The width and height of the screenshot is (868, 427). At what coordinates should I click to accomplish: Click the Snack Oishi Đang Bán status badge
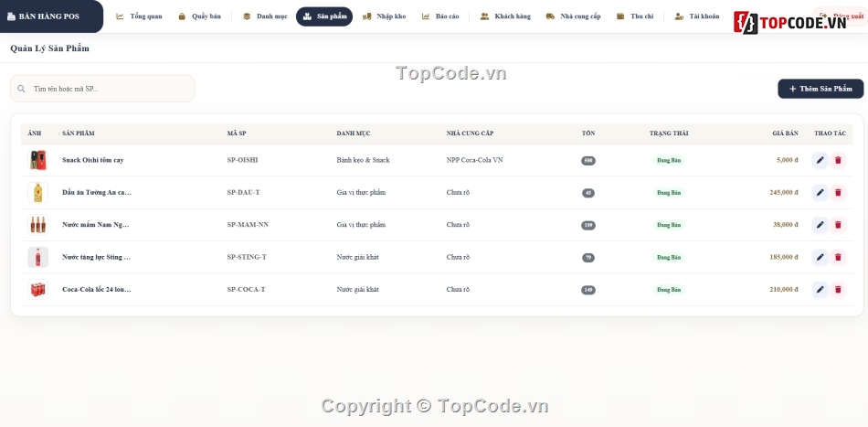(669, 161)
